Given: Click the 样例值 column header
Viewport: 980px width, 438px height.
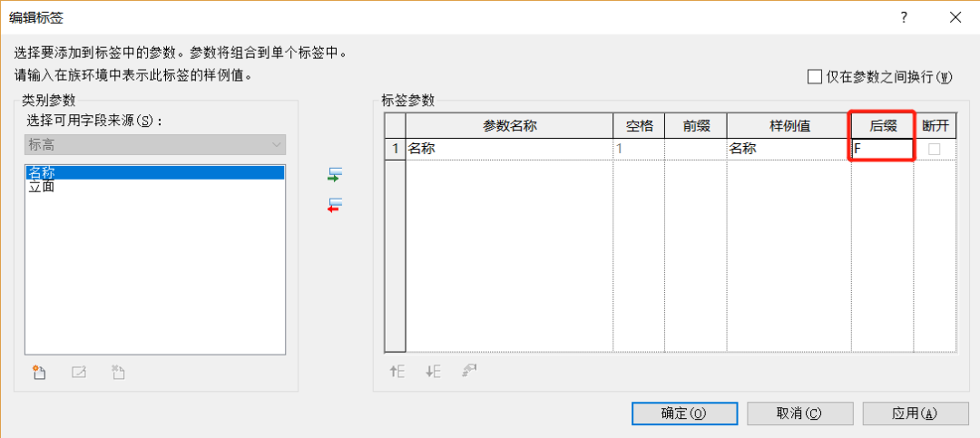Looking at the screenshot, I should tap(789, 125).
